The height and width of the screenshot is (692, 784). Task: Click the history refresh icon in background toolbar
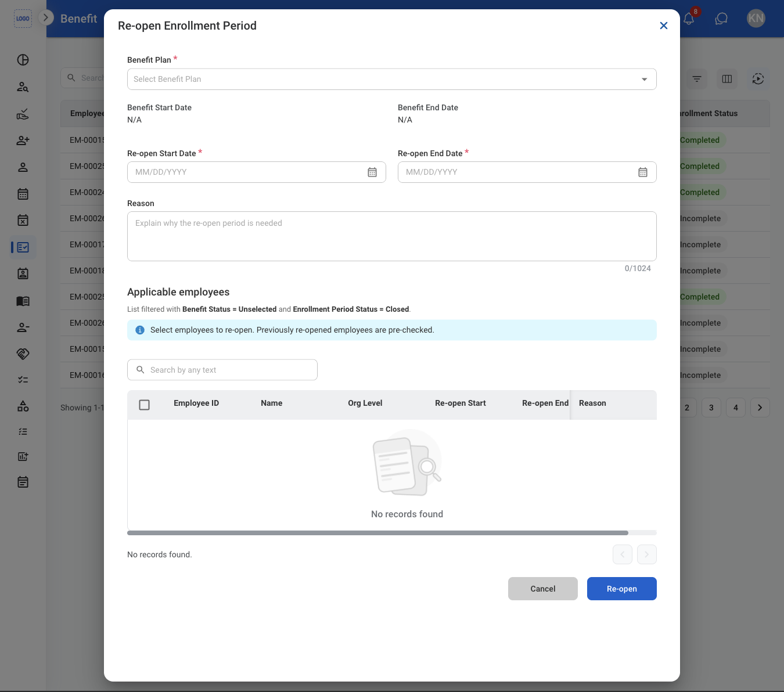[x=758, y=79]
